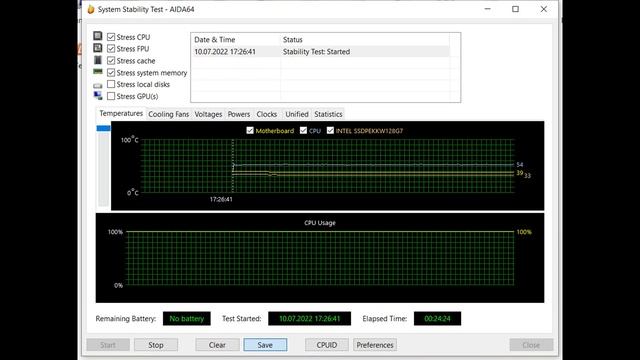The image size is (640, 360).
Task: Click the CPU chip icon beside Stress CPU
Action: 98,36
